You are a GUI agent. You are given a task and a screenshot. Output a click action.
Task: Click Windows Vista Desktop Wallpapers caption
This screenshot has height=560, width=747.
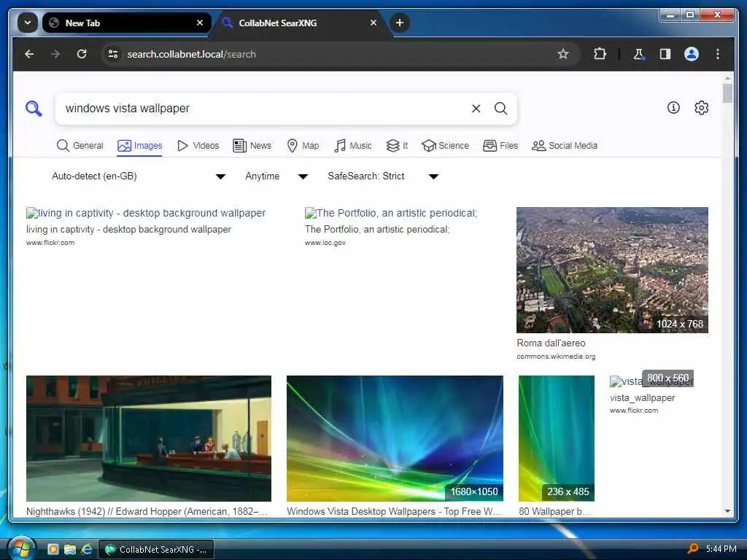point(394,511)
